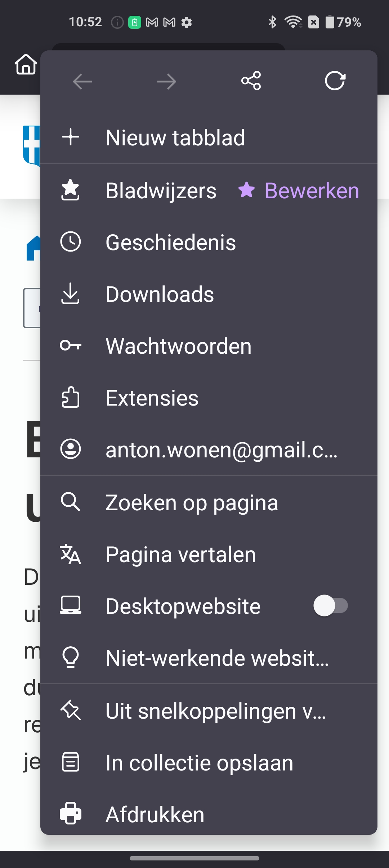Tap the forward arrow icon
The image size is (389, 868).
pos(167,82)
